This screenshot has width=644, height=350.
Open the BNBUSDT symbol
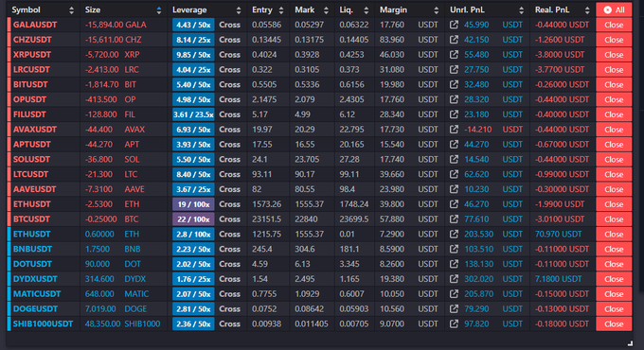32,249
